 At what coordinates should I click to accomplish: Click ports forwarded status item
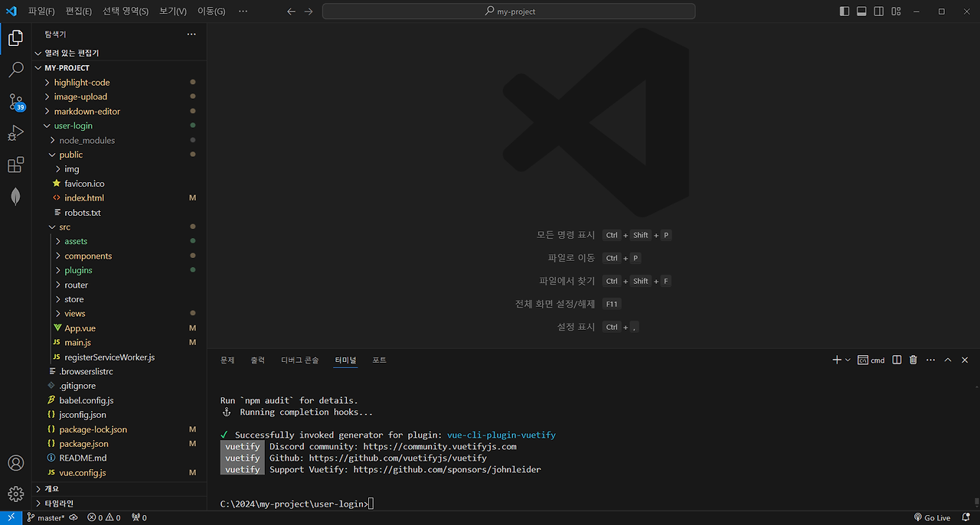coord(139,517)
